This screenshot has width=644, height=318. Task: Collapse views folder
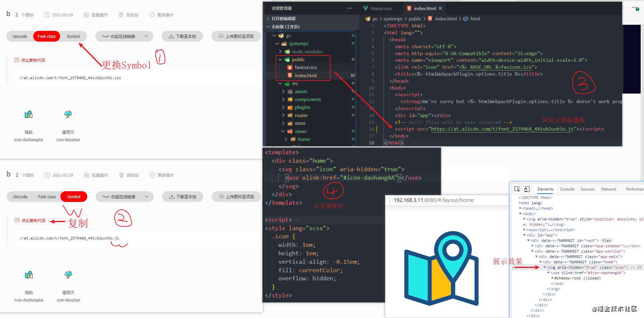click(x=283, y=131)
